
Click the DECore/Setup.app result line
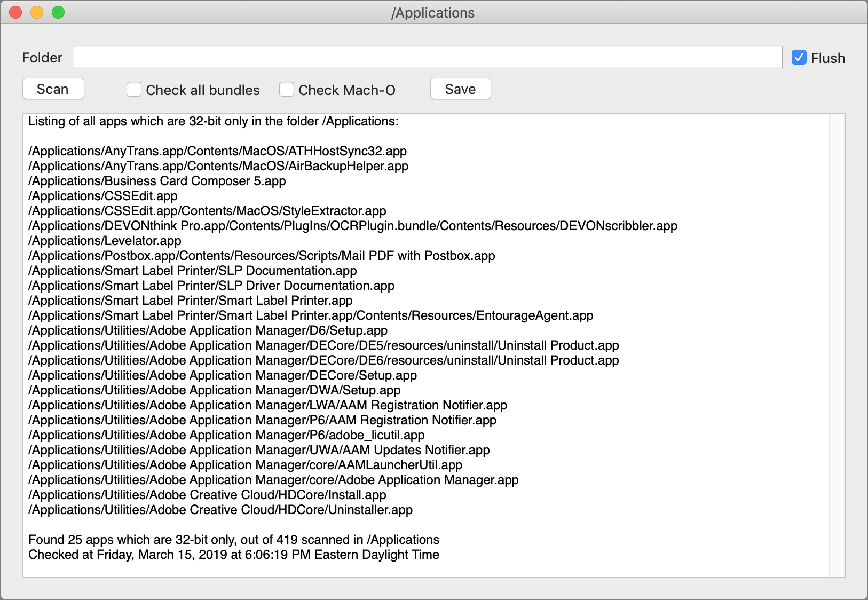coord(223,375)
